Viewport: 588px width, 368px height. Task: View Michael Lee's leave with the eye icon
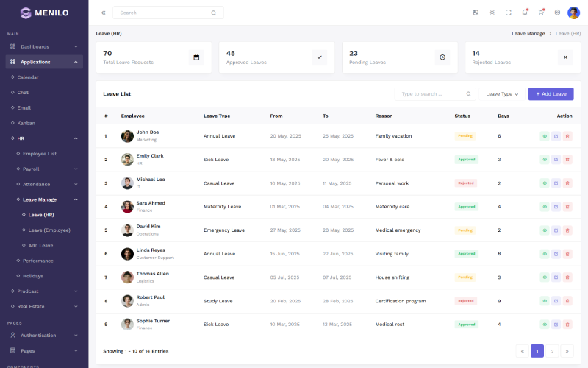click(545, 183)
